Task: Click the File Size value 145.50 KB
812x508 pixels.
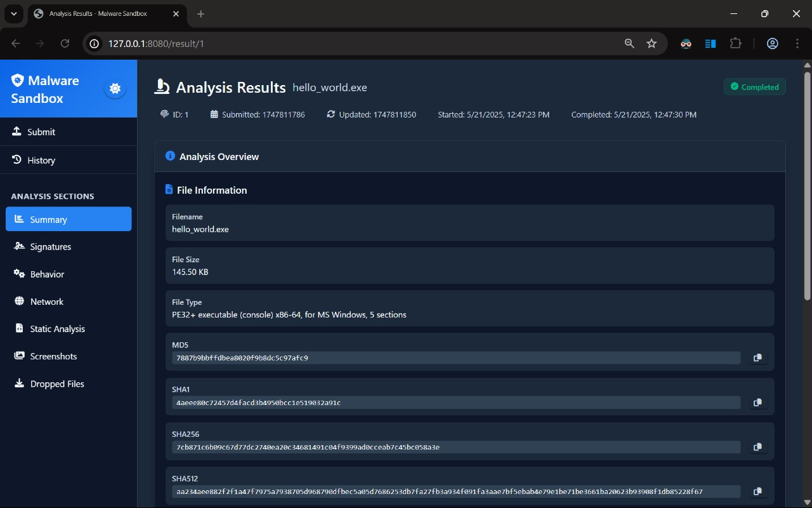Action: coord(190,272)
